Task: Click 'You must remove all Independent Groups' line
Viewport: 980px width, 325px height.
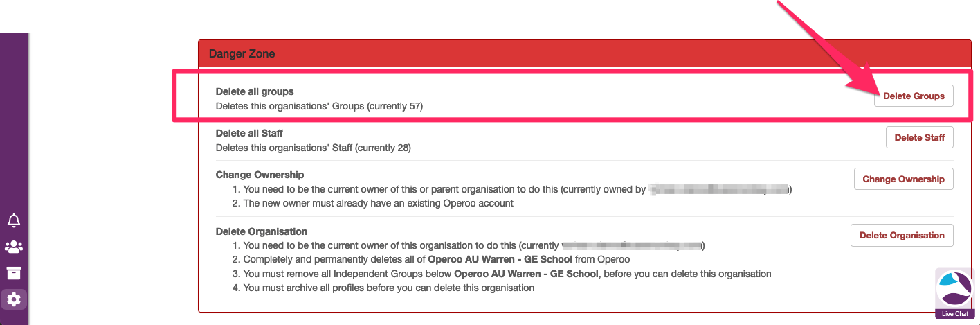Action: [507, 274]
